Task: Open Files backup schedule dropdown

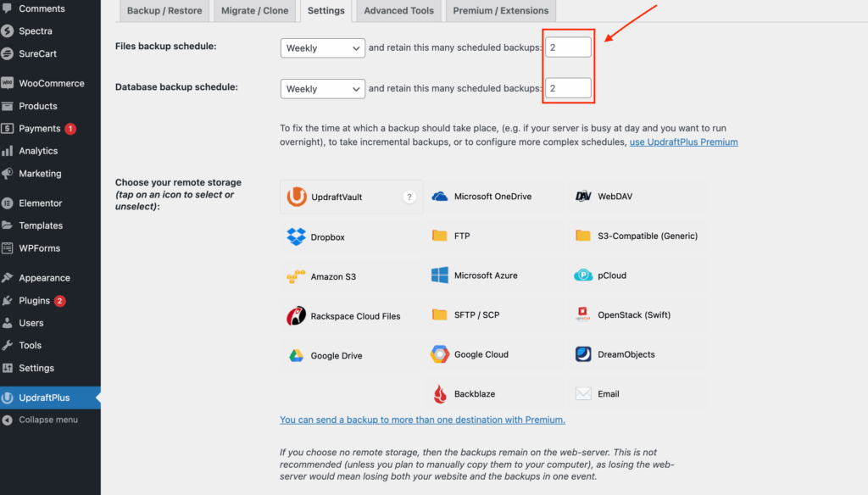Action: point(323,48)
